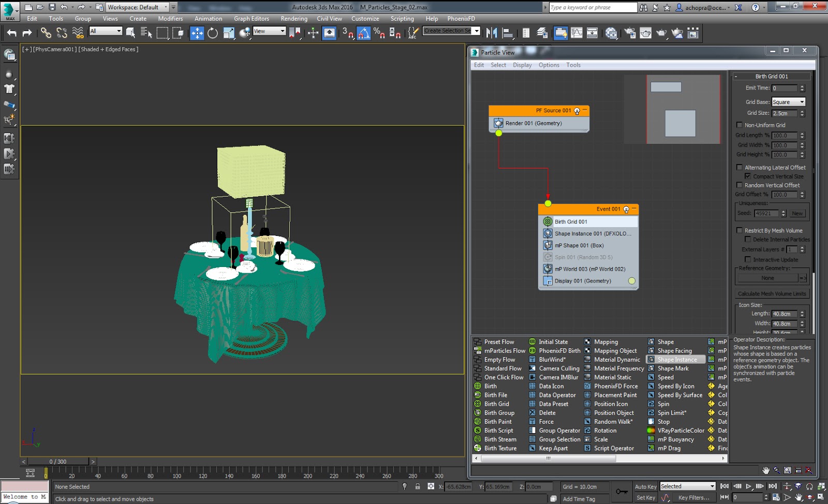Click the New seed button

(x=797, y=213)
